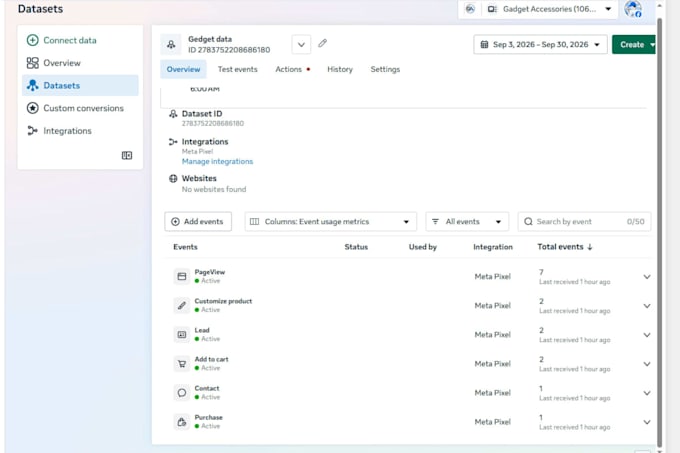Click the Gedget data dataset icon
Screen dimensions: 680x453
point(171,44)
